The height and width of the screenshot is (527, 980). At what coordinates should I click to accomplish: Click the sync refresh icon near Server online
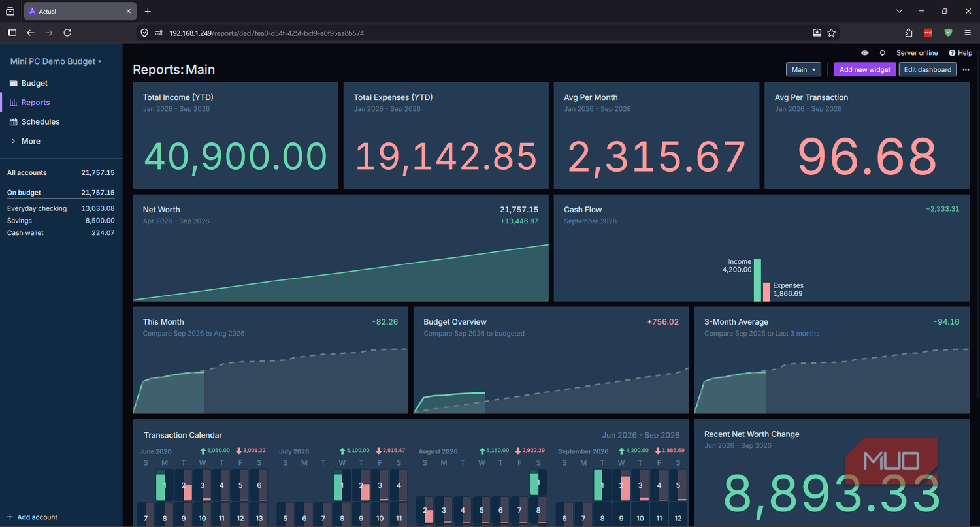pos(883,53)
